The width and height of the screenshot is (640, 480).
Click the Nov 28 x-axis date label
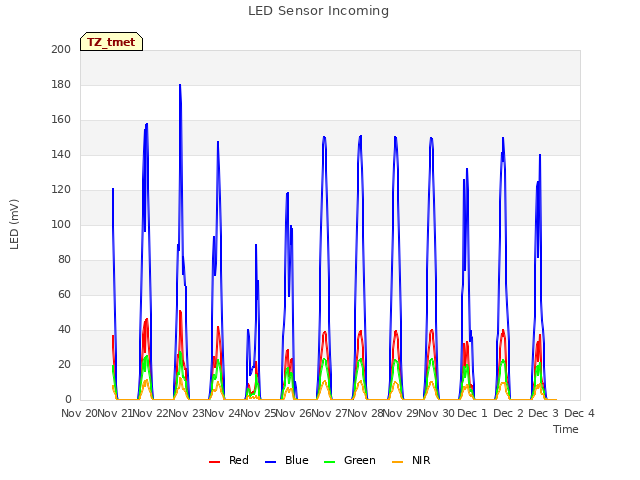[365, 413]
